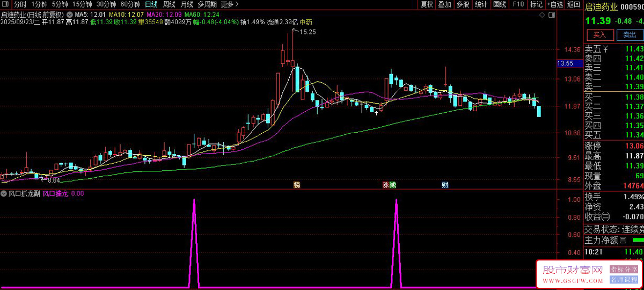This screenshot has width=644, height=290.
Task: Open the 统计 statistics tool
Action: pos(481,4)
